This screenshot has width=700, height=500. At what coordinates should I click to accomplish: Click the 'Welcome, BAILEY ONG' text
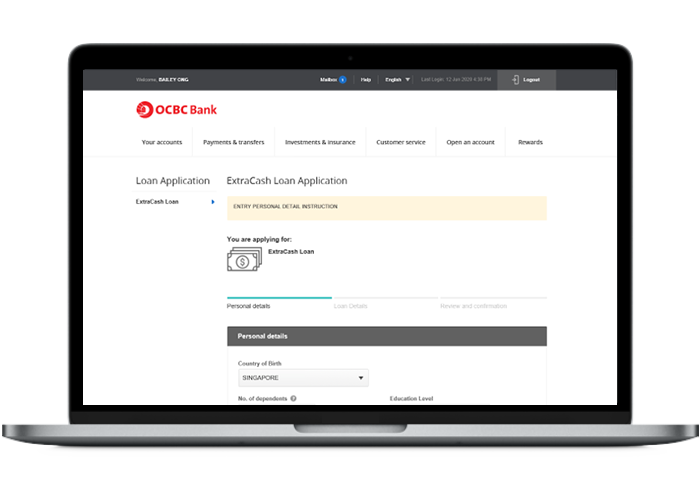162,80
